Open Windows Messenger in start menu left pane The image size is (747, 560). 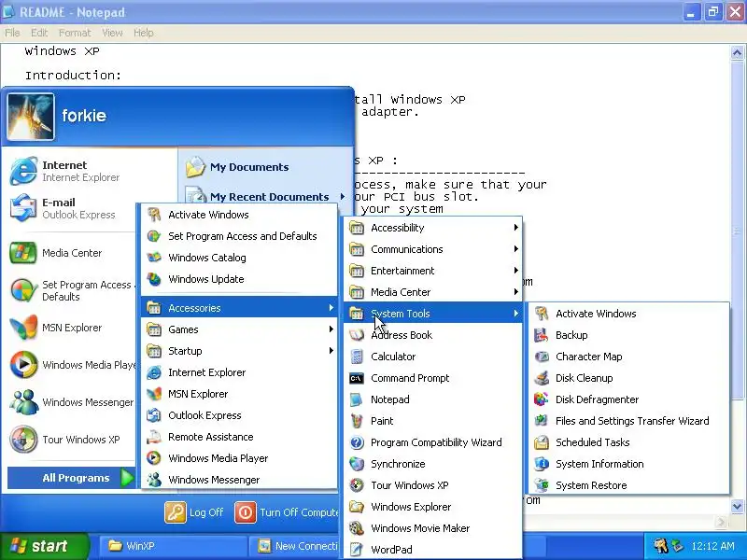(72, 402)
